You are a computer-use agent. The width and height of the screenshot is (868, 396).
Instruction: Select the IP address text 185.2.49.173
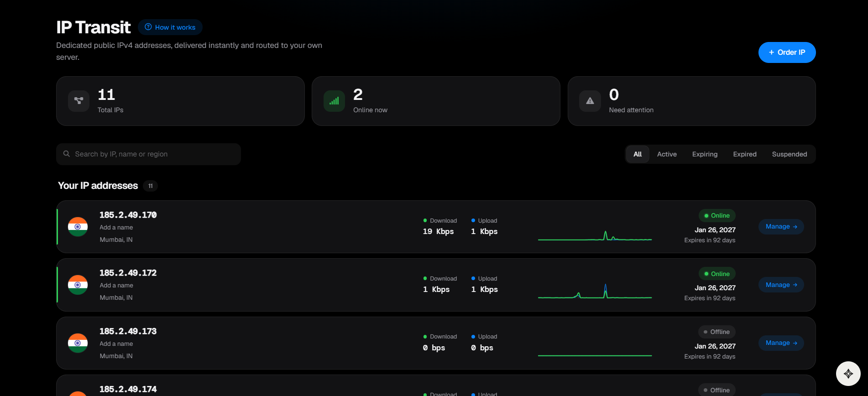[x=128, y=331]
